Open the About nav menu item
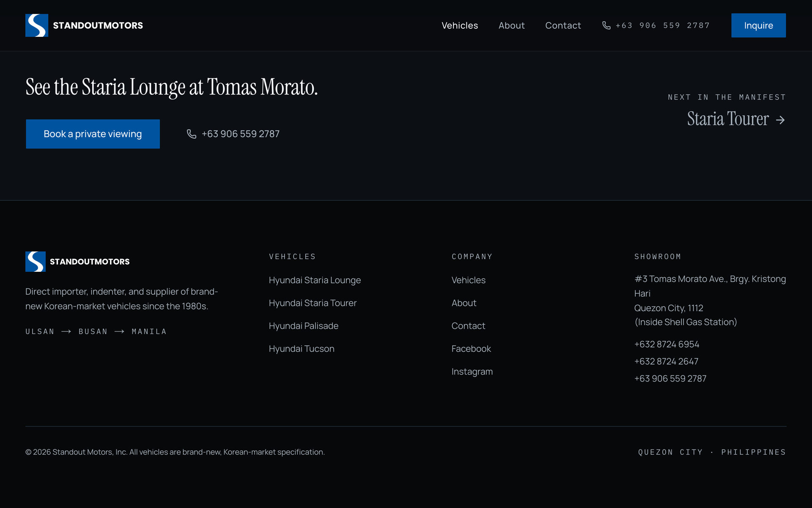This screenshot has height=508, width=812. pos(511,25)
